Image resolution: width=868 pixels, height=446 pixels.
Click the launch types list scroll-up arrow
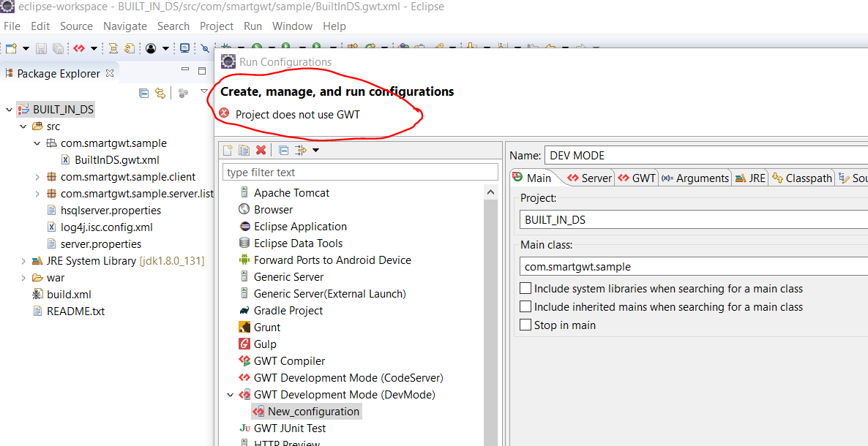tap(490, 192)
